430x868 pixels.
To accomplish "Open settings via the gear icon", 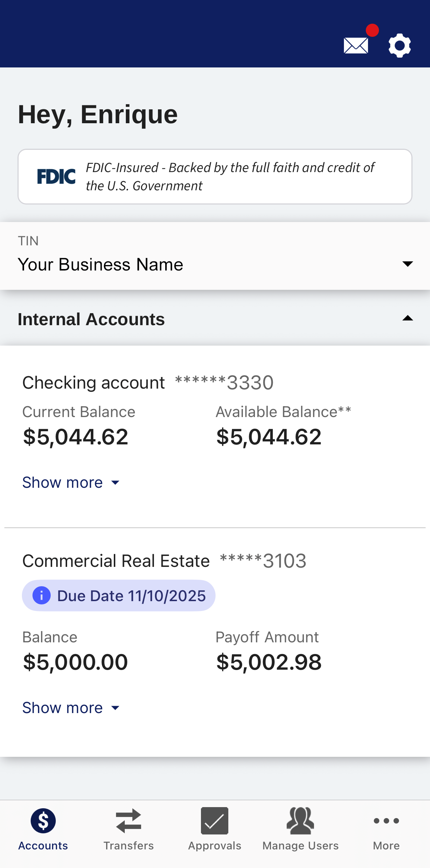I will [400, 46].
